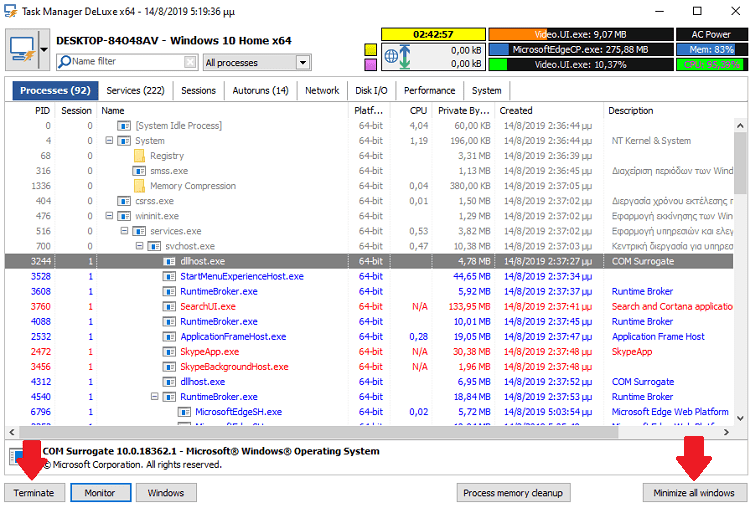Click the selected dllhost.exe icon PID 3244
This screenshot has height=508, width=750.
(x=169, y=261)
